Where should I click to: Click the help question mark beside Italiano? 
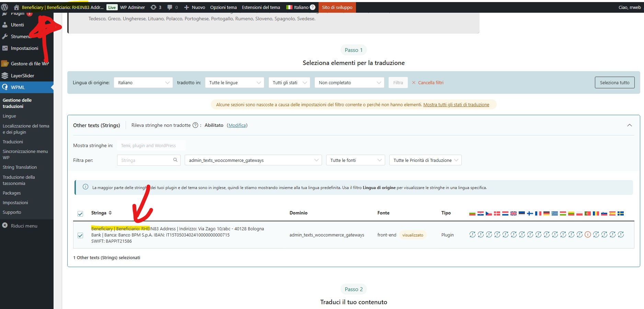[313, 7]
